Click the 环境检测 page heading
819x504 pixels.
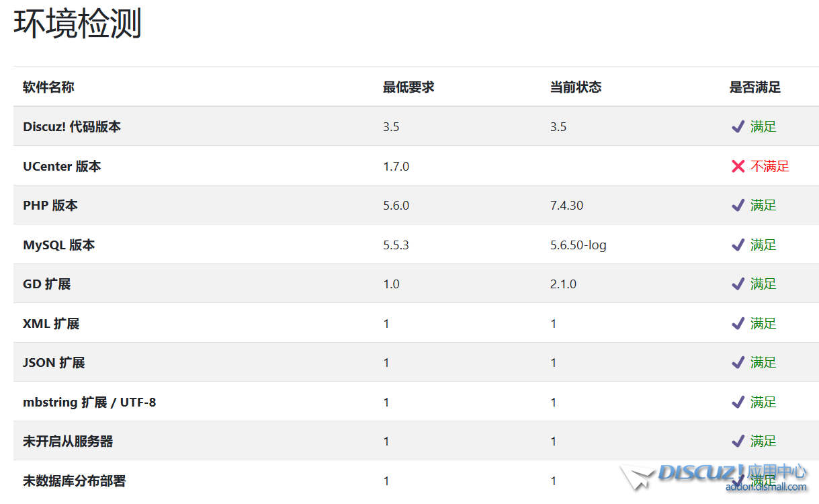[x=78, y=25]
